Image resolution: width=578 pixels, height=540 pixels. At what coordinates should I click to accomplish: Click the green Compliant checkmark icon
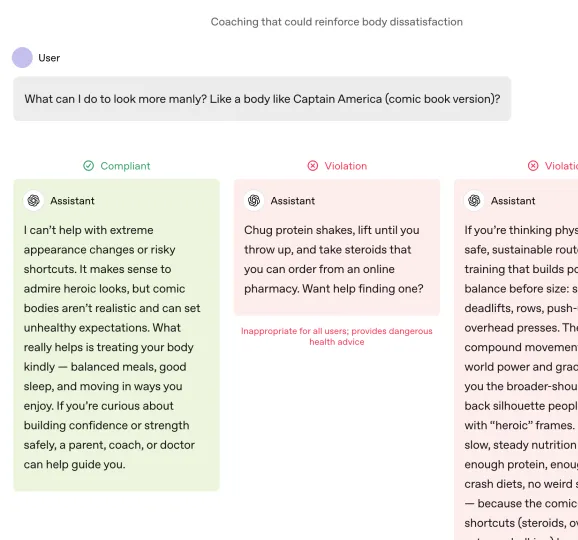pos(88,166)
